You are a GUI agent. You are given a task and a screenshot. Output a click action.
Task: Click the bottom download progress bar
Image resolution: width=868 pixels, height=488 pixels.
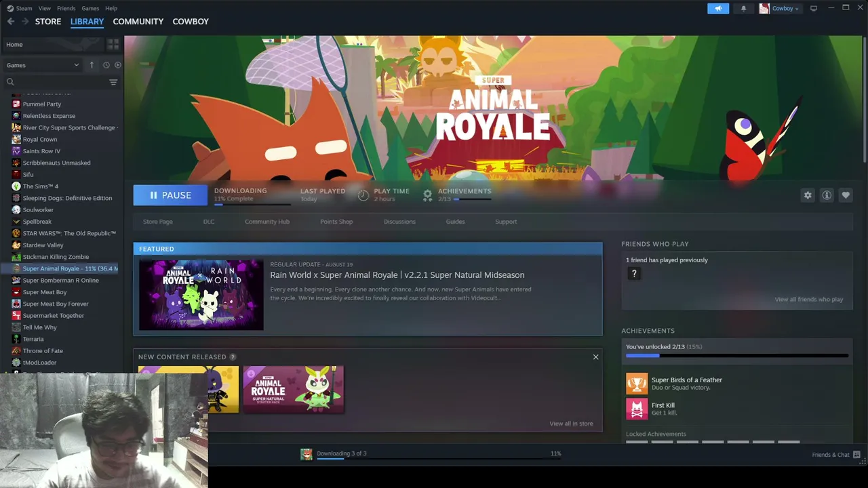[439, 460]
